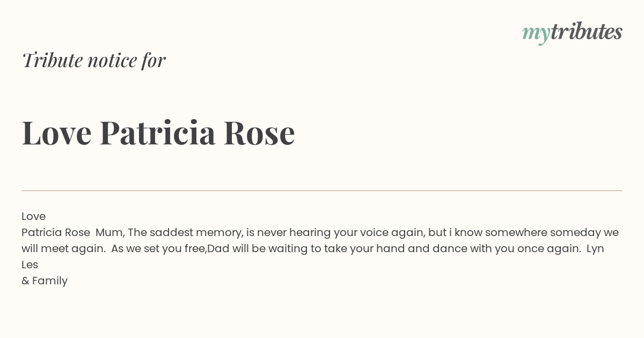This screenshot has height=338, width=644.
Task: Click 'Rose' in the large title
Action: click(x=259, y=133)
